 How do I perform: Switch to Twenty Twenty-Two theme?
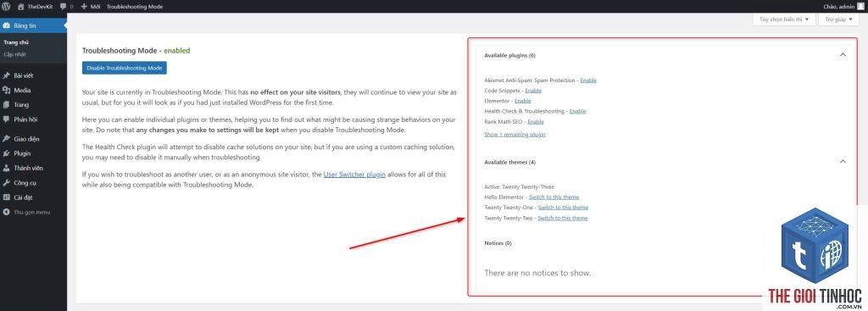563,218
